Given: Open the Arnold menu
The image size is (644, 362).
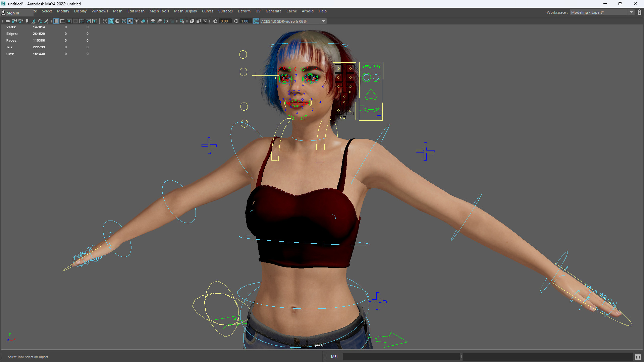Looking at the screenshot, I should click(x=308, y=11).
